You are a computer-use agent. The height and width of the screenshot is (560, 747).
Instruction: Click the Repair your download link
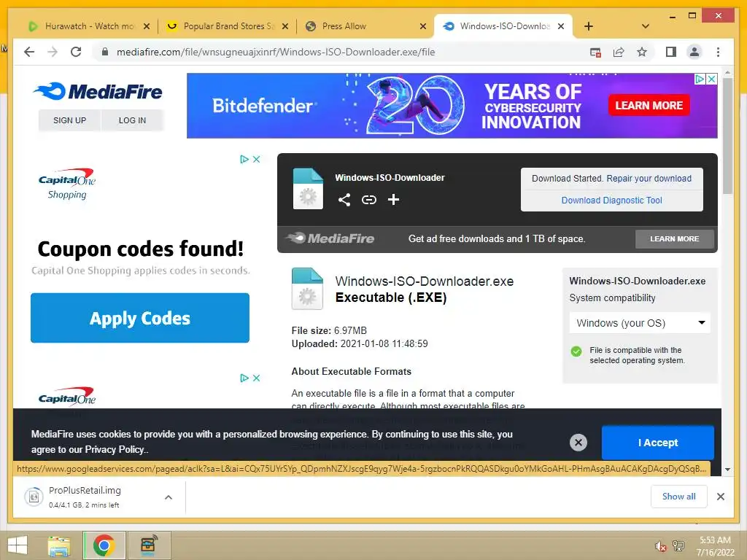[x=649, y=179]
